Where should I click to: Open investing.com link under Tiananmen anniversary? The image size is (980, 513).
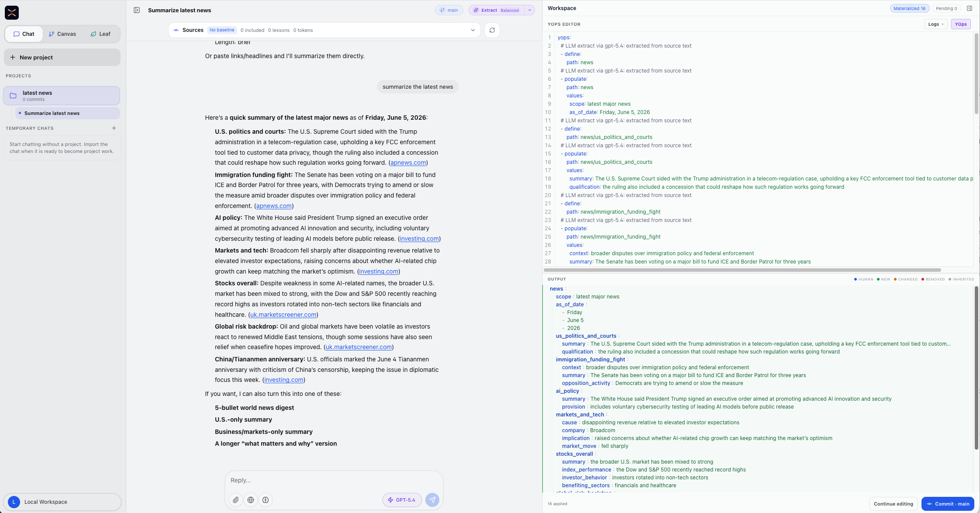[283, 380]
